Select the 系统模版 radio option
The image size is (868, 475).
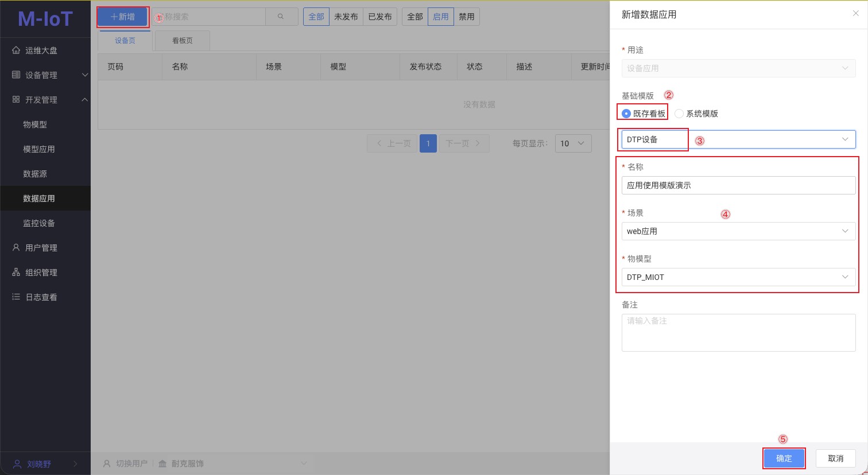pyautogui.click(x=679, y=114)
